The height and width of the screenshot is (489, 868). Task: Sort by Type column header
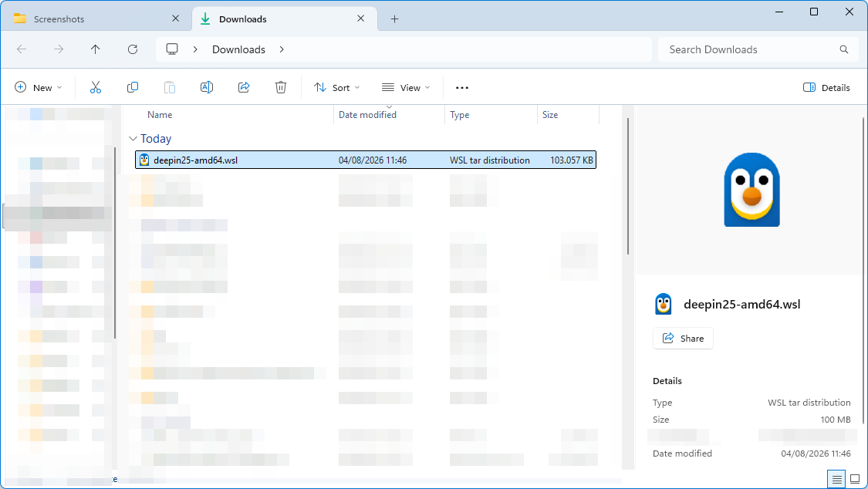[x=460, y=114]
